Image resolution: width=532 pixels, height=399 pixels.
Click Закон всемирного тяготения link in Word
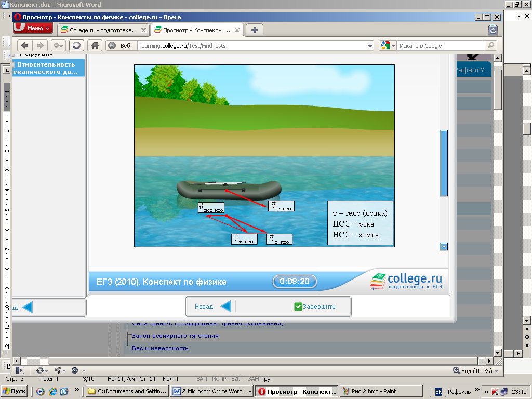click(x=175, y=336)
